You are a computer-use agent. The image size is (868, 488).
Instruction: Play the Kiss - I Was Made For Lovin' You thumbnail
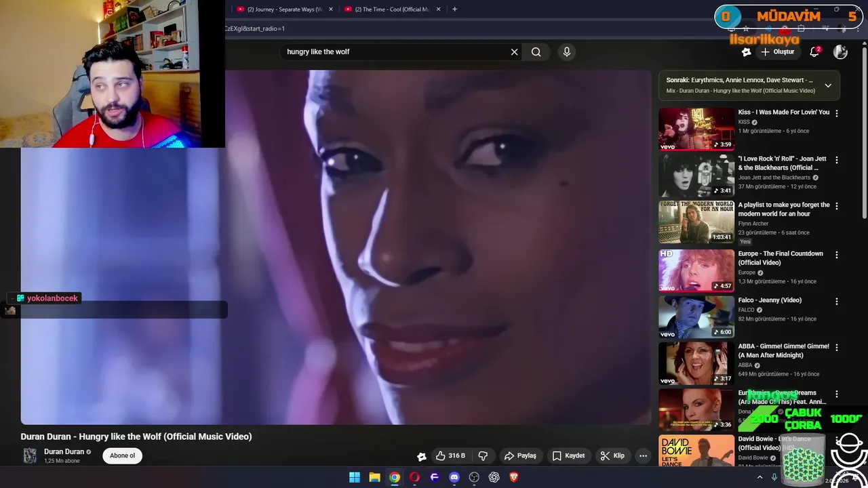click(x=696, y=129)
